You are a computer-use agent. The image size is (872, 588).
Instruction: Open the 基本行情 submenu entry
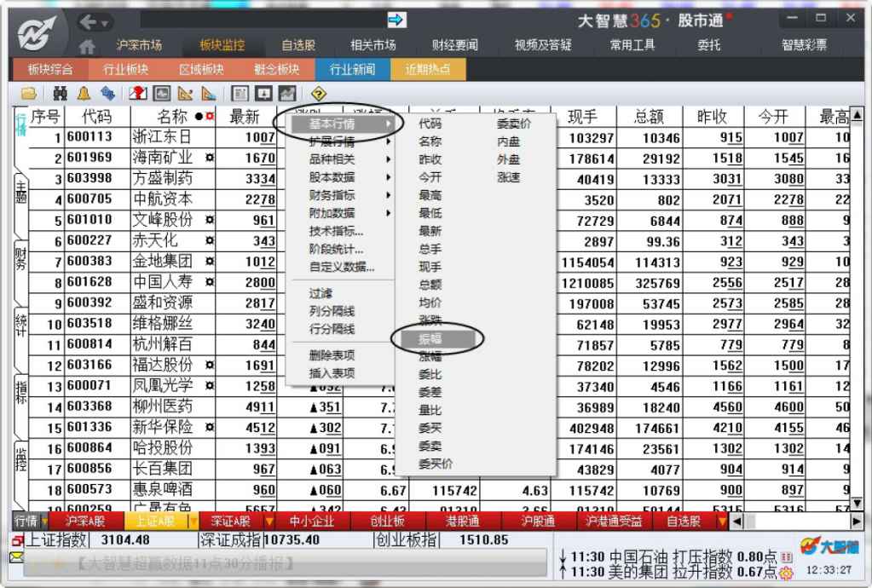(x=344, y=124)
